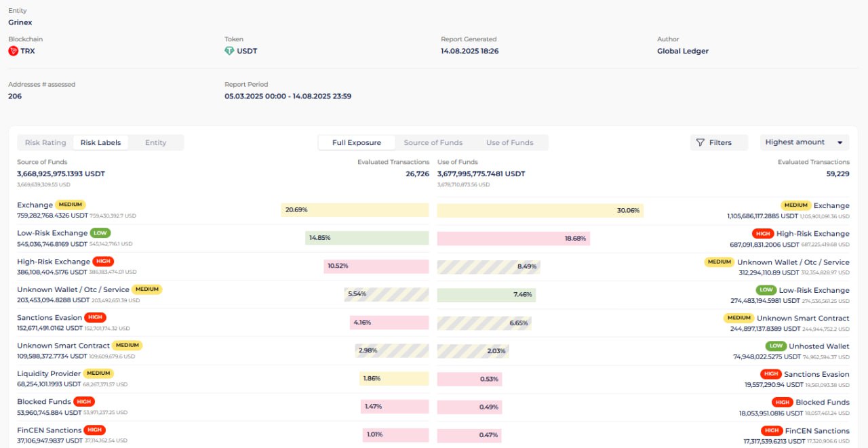Click MEDIUM badge beside Liquidity Provider
Screen dimensions: 868x448
[98, 373]
